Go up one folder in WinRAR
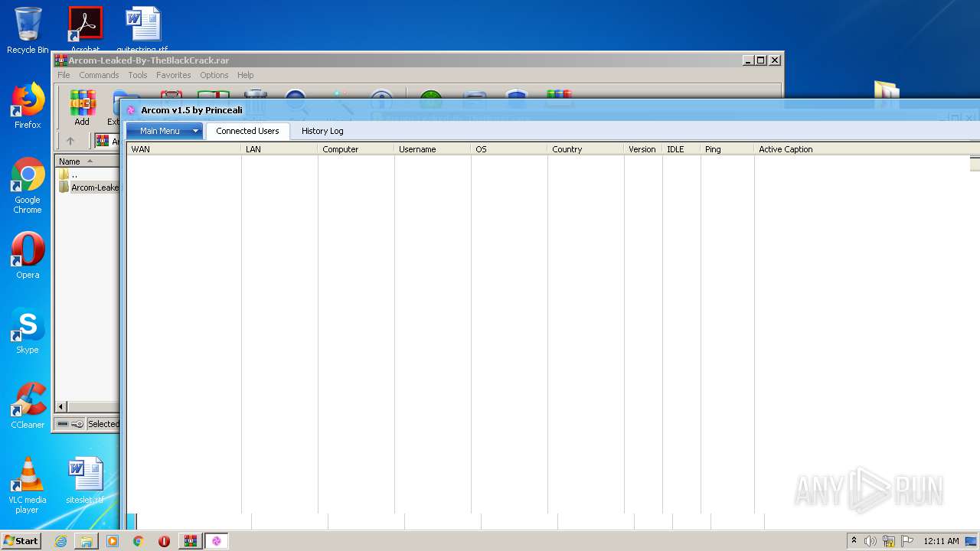 (x=70, y=141)
